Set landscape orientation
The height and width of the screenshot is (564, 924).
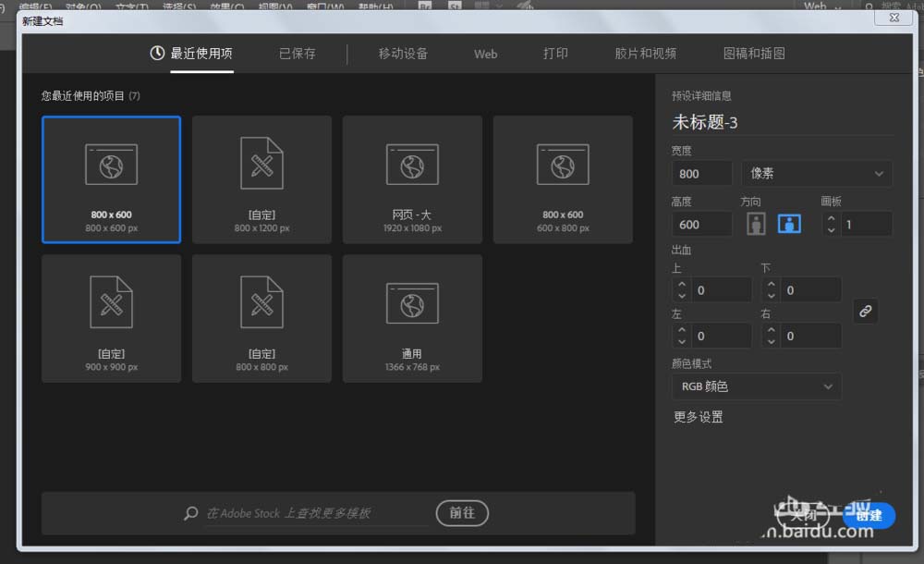click(x=790, y=224)
